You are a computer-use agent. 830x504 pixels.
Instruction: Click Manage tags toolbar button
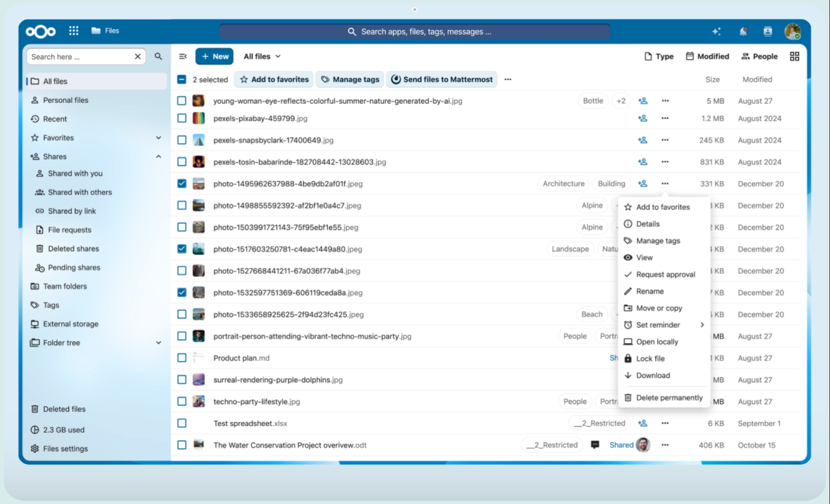(x=350, y=79)
